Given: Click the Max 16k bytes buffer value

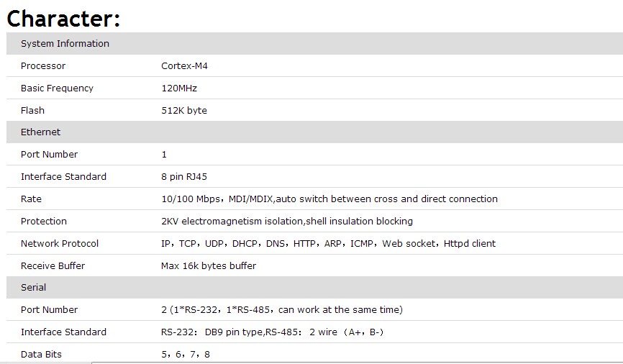Looking at the screenshot, I should 209,266.
